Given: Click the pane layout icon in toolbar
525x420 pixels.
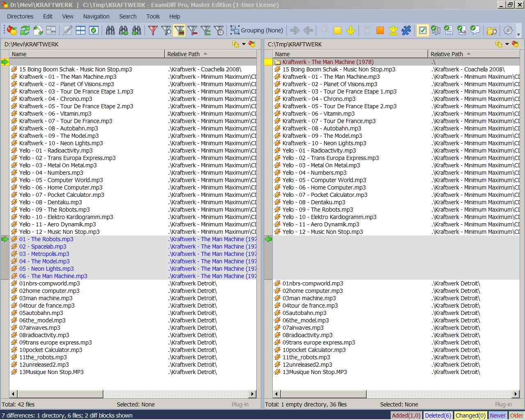Looking at the screenshot, I should coord(51,30).
